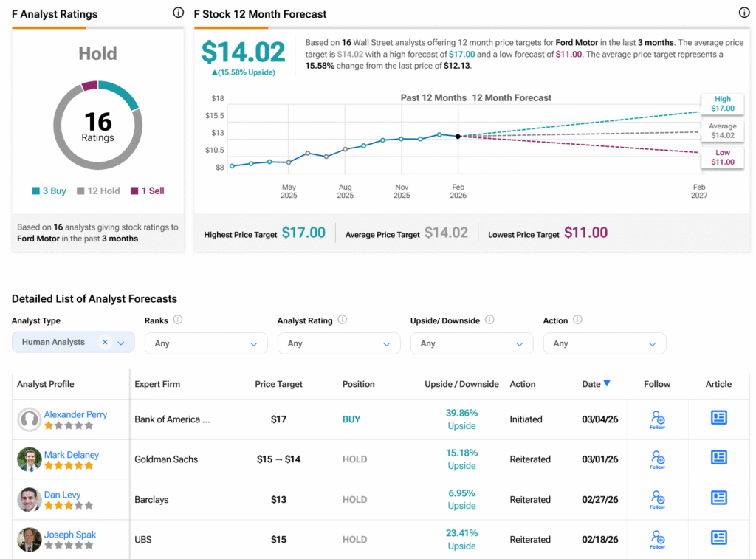Open the Ranks dropdown
Viewport: 756px width, 559px height.
click(x=206, y=343)
